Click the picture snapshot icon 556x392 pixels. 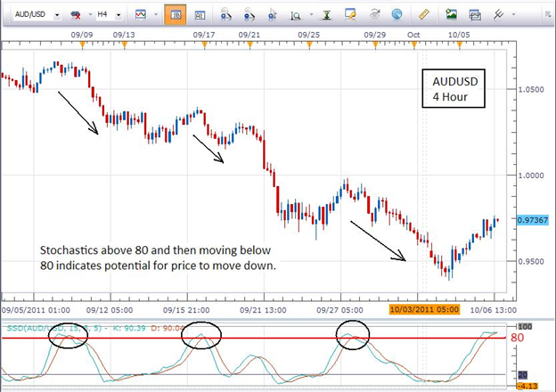click(x=451, y=14)
